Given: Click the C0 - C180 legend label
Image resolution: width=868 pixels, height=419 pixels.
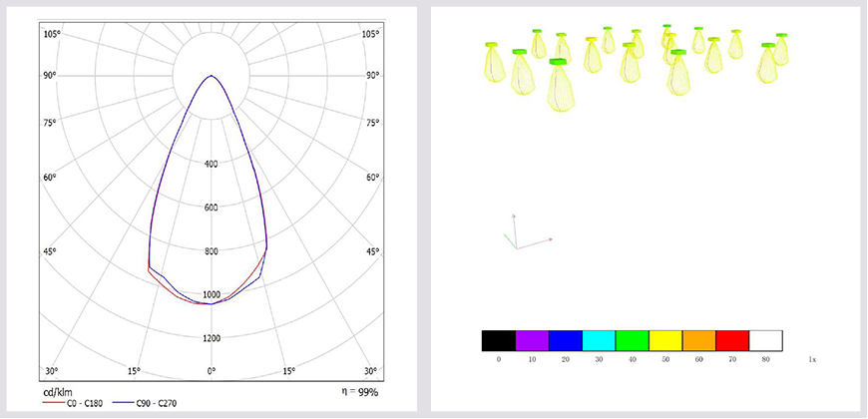Looking at the screenshot, I should coord(86,403).
